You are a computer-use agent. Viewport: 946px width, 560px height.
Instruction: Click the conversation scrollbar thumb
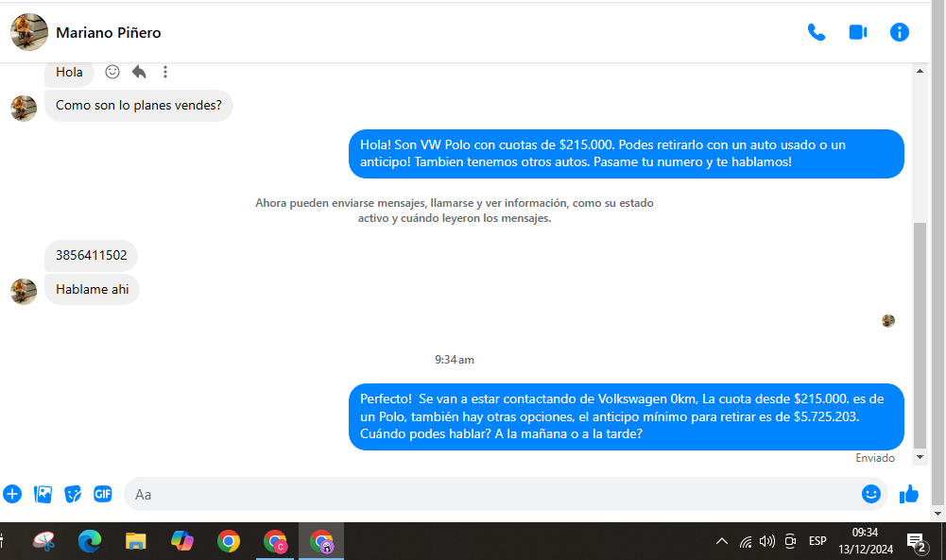(x=920, y=335)
